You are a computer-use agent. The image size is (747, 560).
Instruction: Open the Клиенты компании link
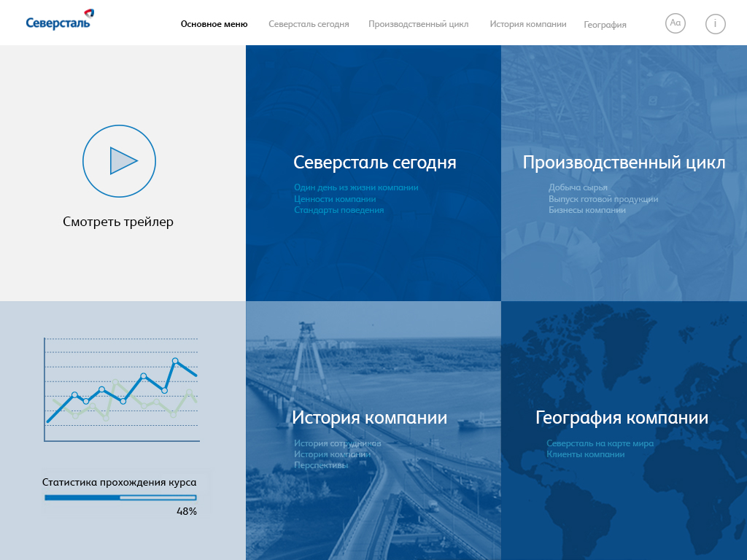[586, 454]
